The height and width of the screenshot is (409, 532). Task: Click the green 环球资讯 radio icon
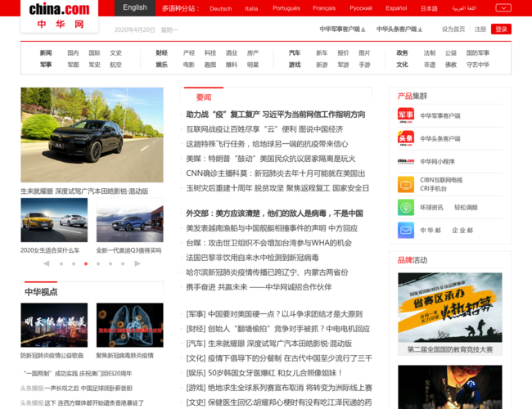coord(406,207)
